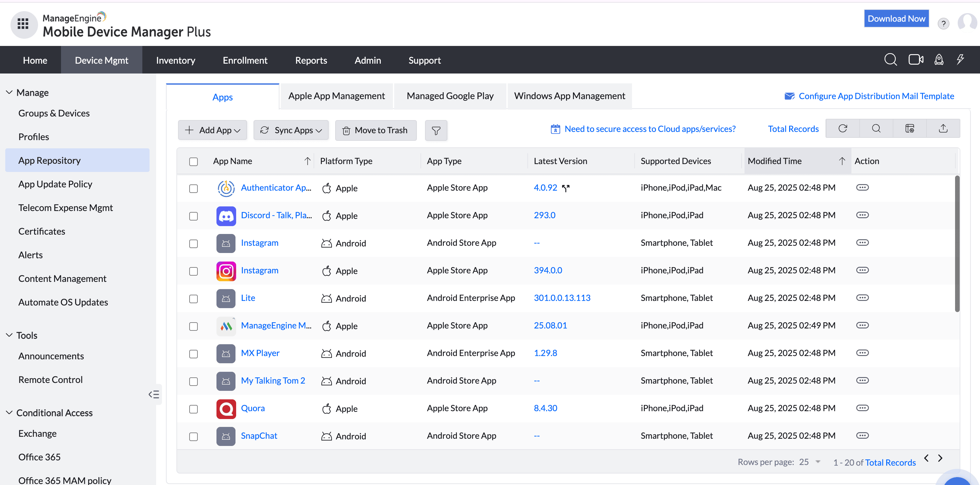Click the refresh table icon
This screenshot has height=485, width=980.
tap(843, 129)
